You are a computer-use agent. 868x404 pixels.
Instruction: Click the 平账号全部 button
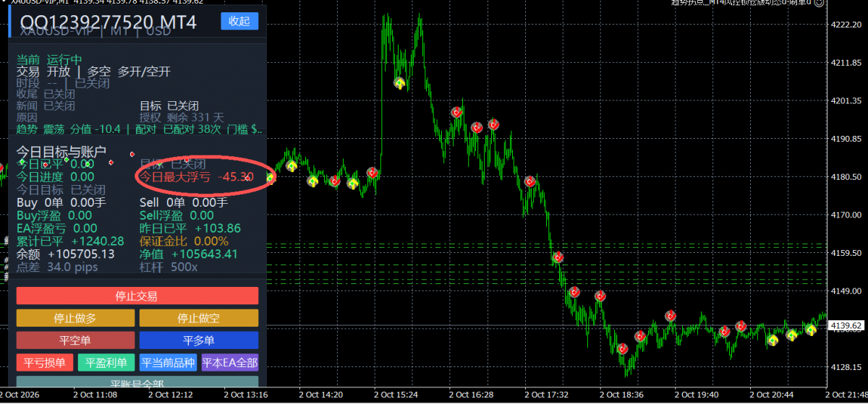[x=137, y=382]
